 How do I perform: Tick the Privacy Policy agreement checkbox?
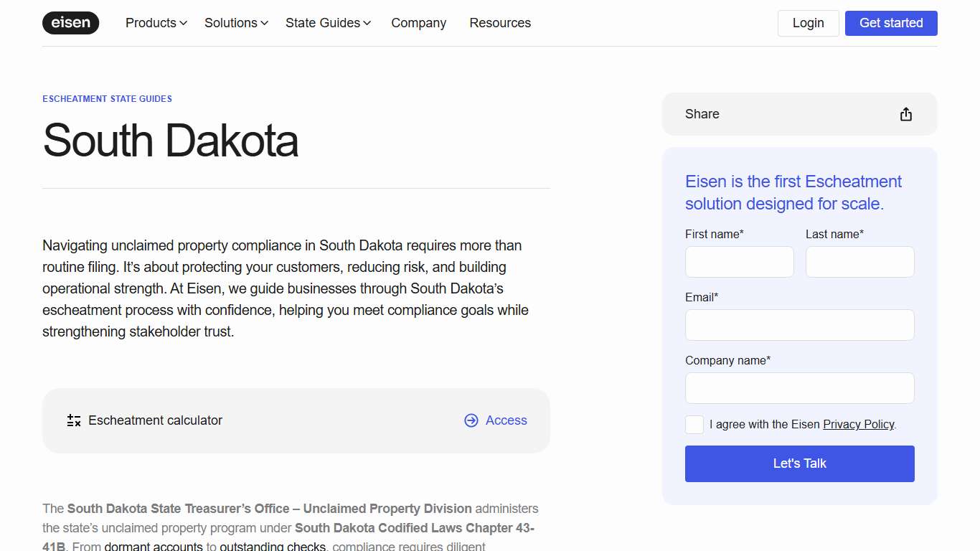point(694,425)
